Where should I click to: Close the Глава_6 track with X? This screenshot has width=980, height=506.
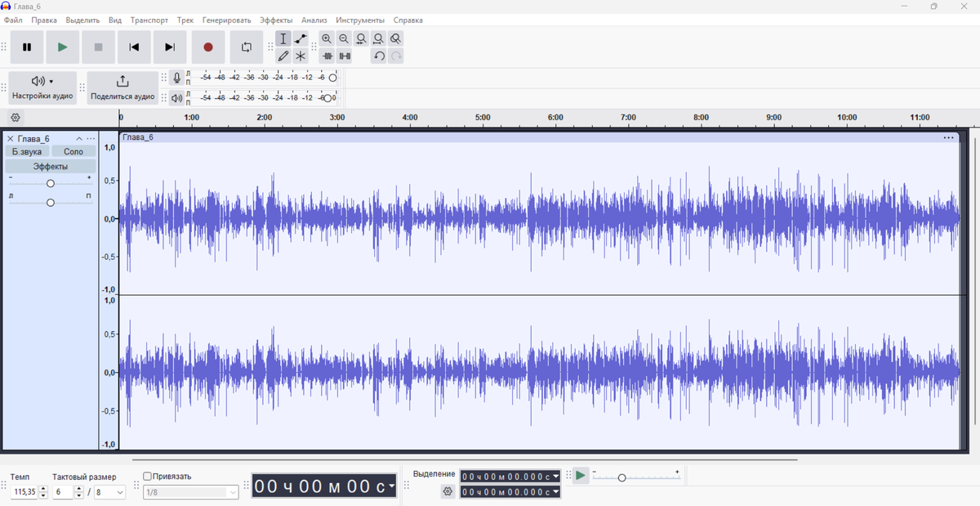point(10,139)
